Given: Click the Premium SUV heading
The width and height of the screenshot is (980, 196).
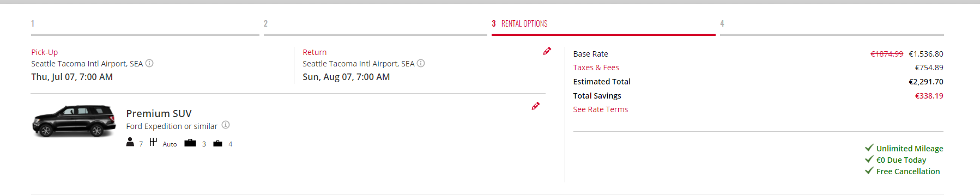Looking at the screenshot, I should (159, 113).
